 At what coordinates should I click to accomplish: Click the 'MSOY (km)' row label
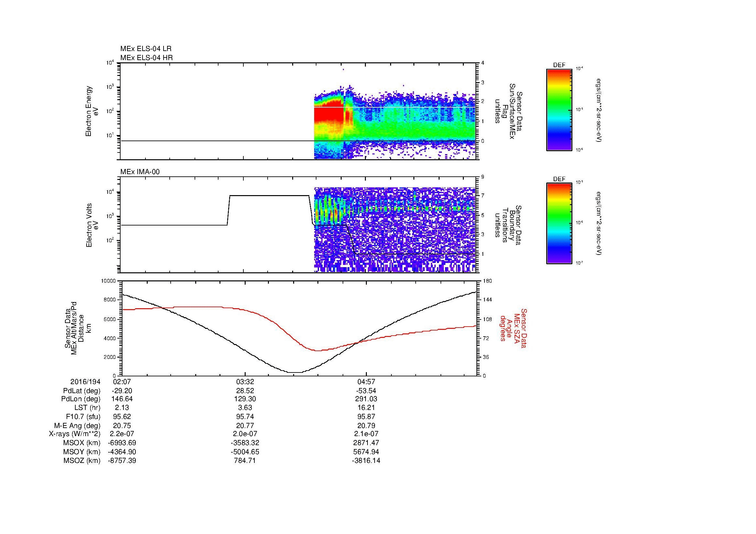(82, 452)
